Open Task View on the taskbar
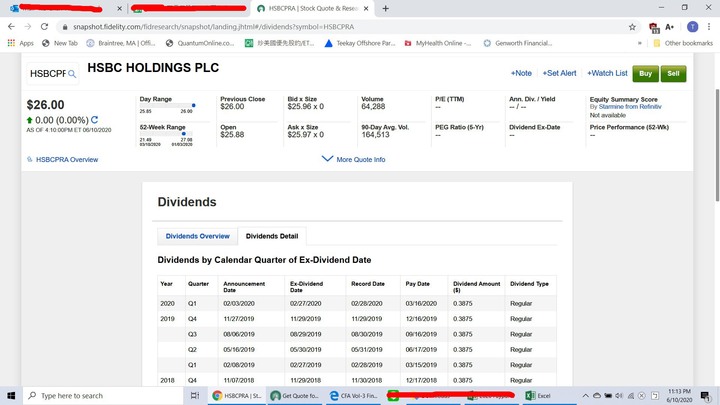 coord(195,396)
